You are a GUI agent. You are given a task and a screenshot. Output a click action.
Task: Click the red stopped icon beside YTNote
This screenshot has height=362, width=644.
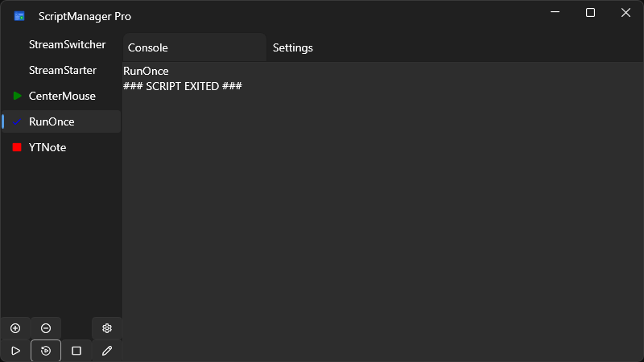(x=17, y=147)
